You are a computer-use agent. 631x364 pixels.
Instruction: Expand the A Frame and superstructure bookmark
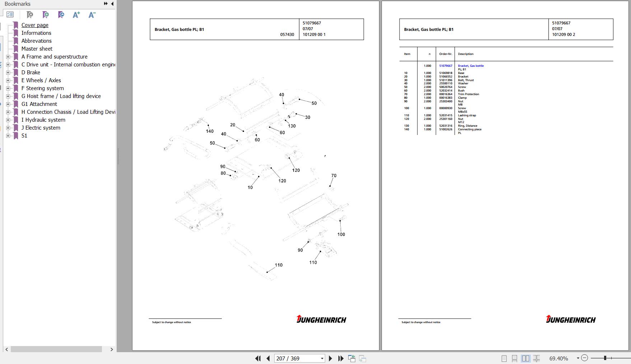[8, 57]
